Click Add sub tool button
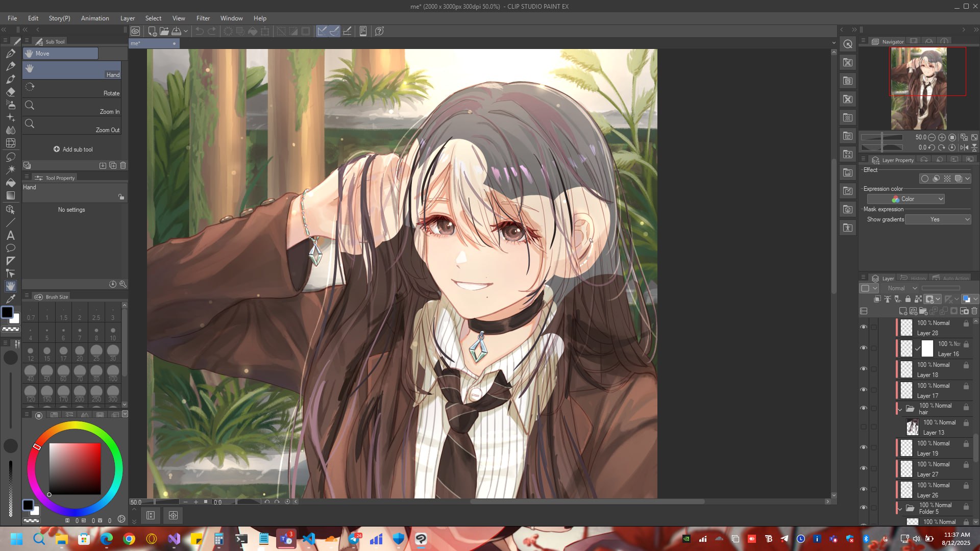The height and width of the screenshot is (551, 980). tap(73, 149)
